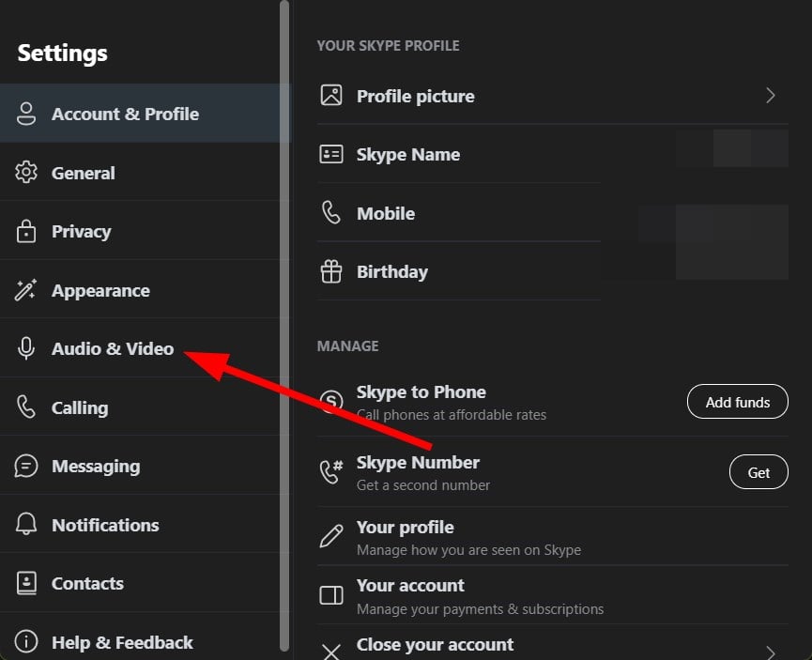Click 'Manage your payments & subscriptions' text
The width and height of the screenshot is (812, 660).
480,609
